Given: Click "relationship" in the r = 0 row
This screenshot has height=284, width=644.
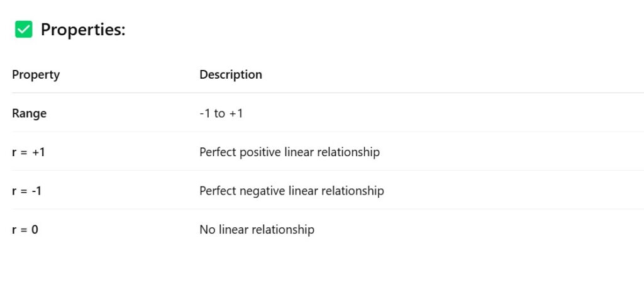Looking at the screenshot, I should [283, 230].
